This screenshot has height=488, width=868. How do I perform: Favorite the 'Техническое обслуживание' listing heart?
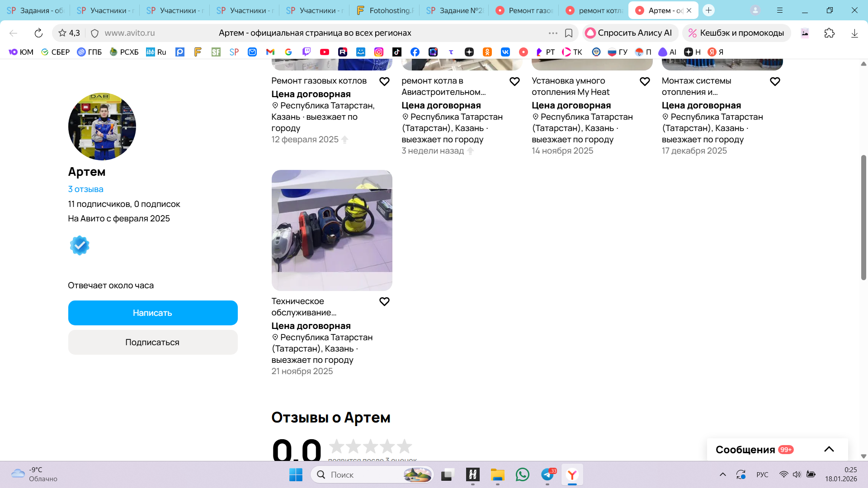[384, 302]
